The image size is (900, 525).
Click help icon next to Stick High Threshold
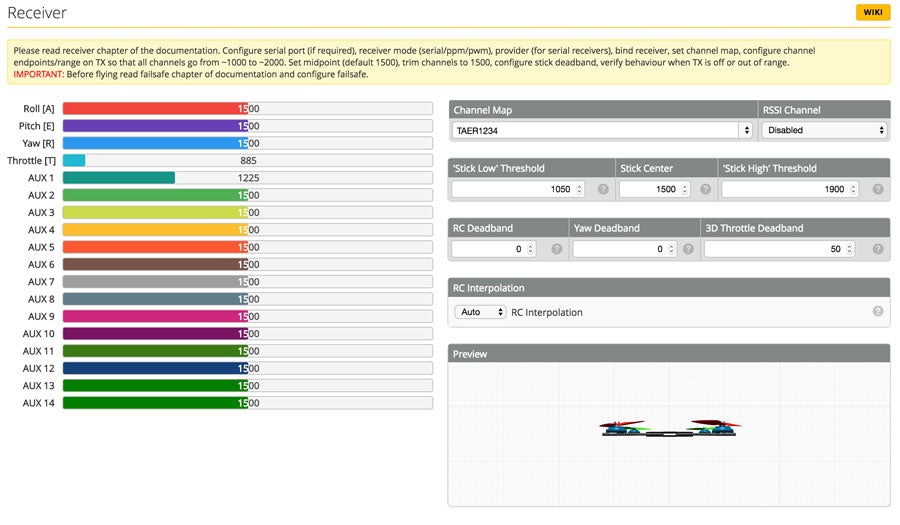click(x=878, y=189)
